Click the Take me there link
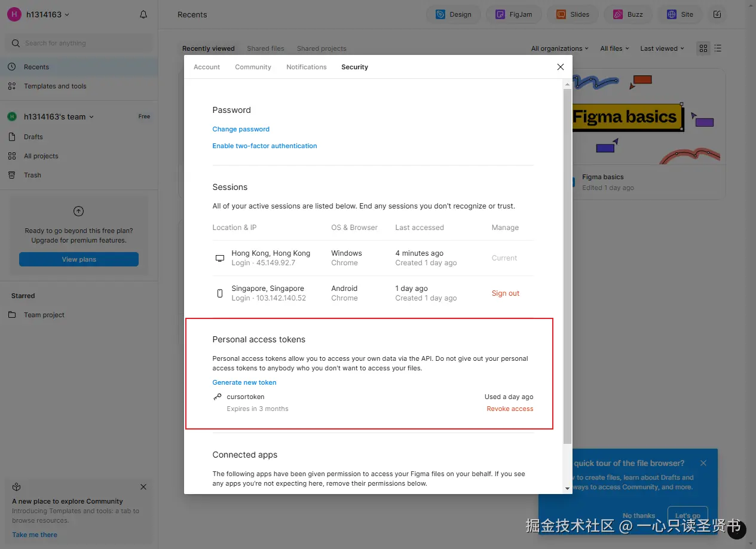The height and width of the screenshot is (549, 756). [35, 535]
